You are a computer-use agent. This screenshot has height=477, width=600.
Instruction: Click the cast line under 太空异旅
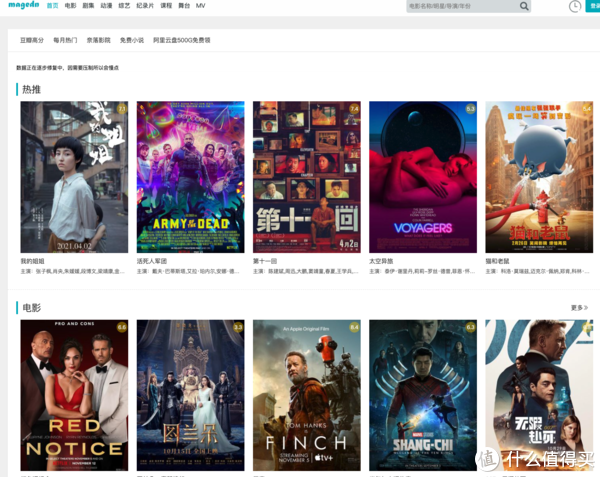click(x=422, y=271)
